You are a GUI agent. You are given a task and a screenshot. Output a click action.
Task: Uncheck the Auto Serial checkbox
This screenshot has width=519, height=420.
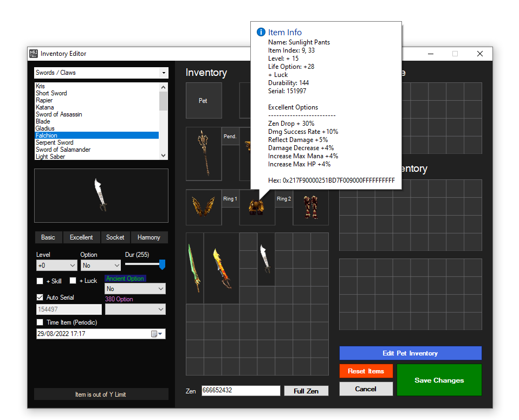click(x=40, y=297)
